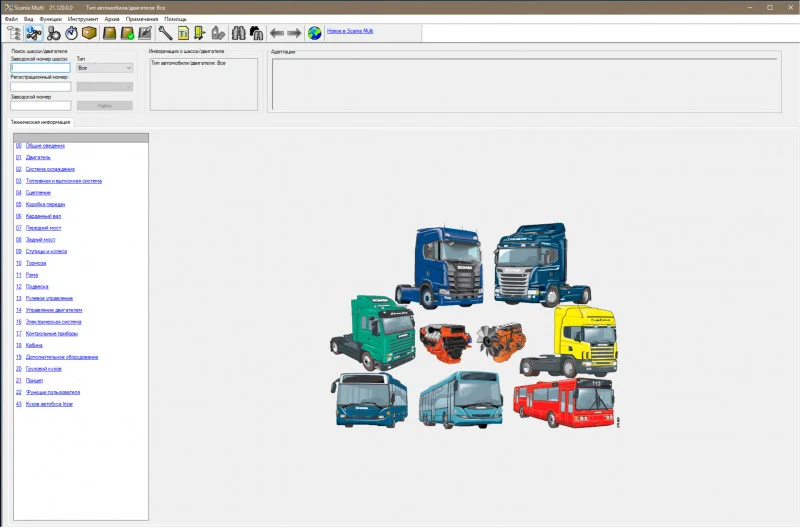The width and height of the screenshot is (800, 528).
Task: Focus the Заводской номер шасси field
Action: tap(40, 68)
